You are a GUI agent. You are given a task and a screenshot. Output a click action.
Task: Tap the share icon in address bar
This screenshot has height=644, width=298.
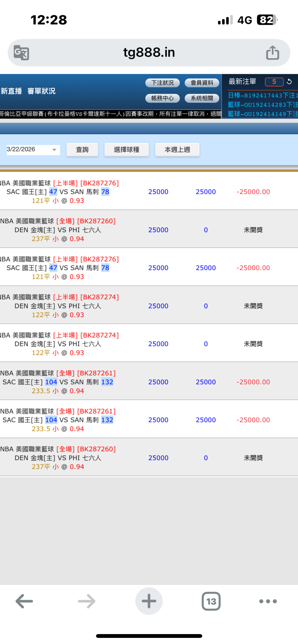[x=272, y=53]
